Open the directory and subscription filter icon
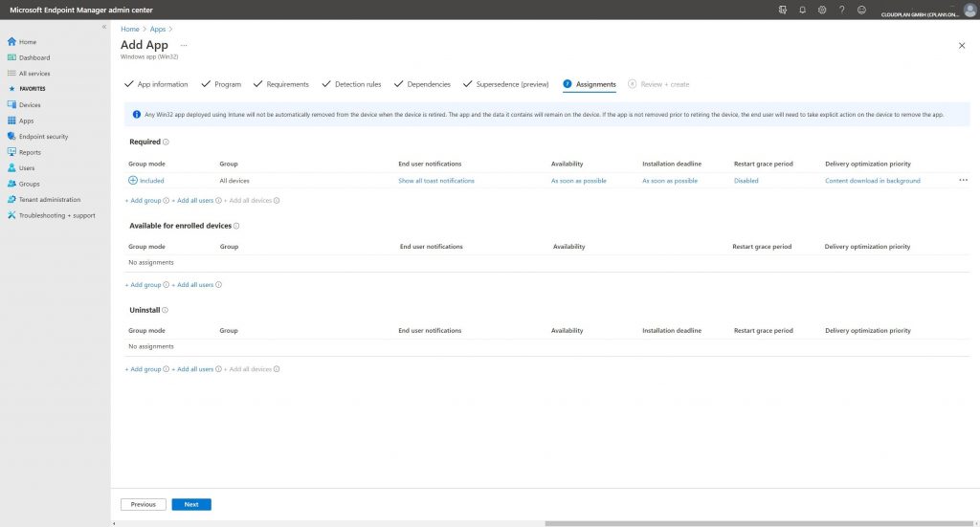Image resolution: width=980 pixels, height=527 pixels. point(783,10)
